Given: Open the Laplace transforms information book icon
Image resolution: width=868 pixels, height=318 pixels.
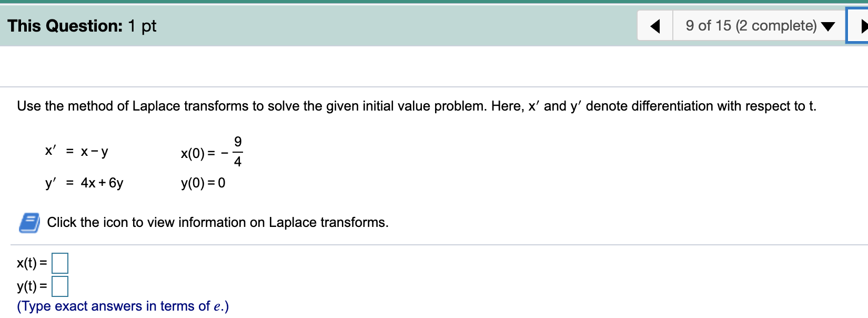Looking at the screenshot, I should 29,223.
